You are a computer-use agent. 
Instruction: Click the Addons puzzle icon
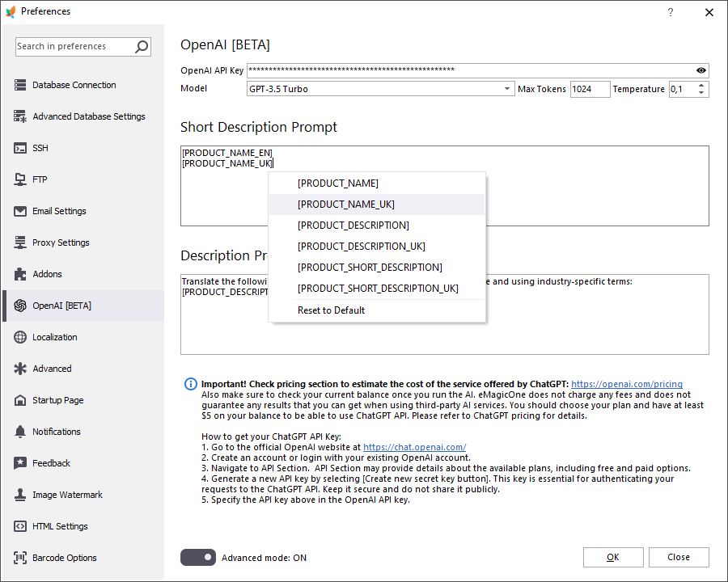tap(20, 274)
